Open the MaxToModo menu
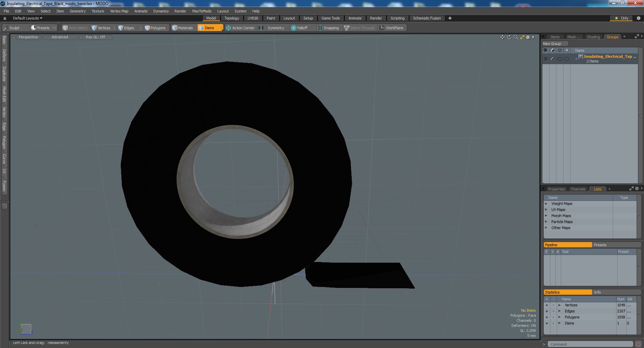Screen dimensions: 644x348 click(x=202, y=11)
